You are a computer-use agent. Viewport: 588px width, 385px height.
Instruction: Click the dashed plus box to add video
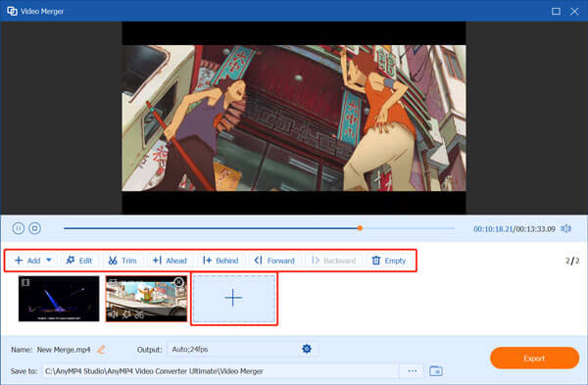pos(234,299)
